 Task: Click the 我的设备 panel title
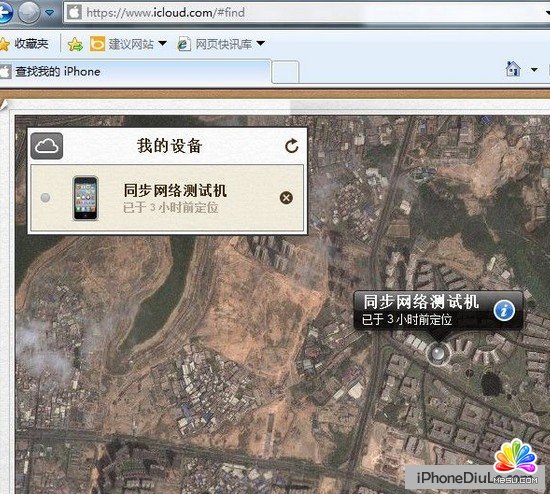click(169, 146)
